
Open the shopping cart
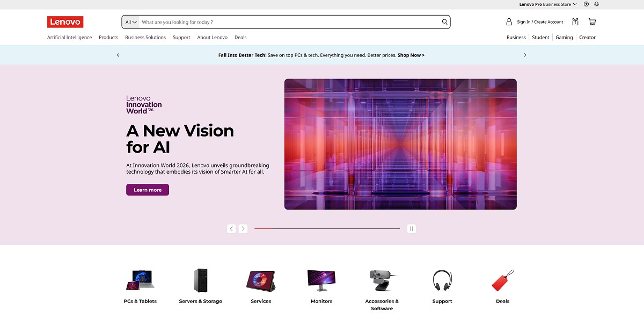point(592,22)
